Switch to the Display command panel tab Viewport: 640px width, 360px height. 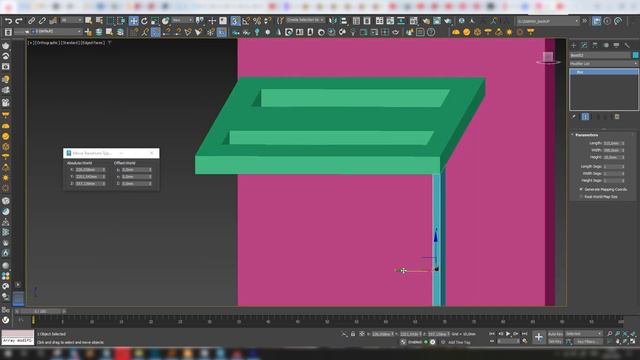click(616, 45)
